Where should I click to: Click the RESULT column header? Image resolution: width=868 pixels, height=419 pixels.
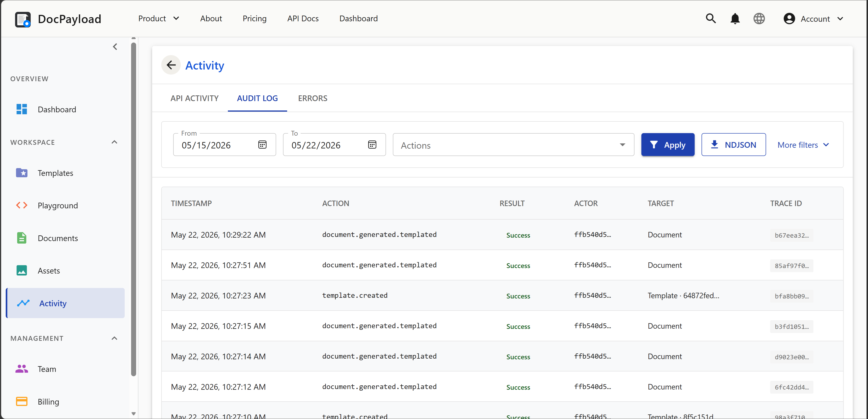(512, 203)
